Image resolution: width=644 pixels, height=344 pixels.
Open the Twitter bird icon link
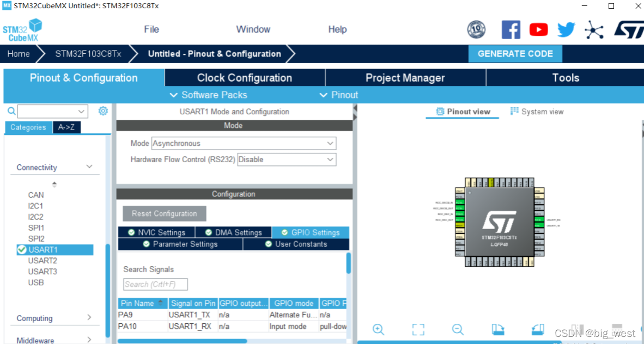(567, 29)
